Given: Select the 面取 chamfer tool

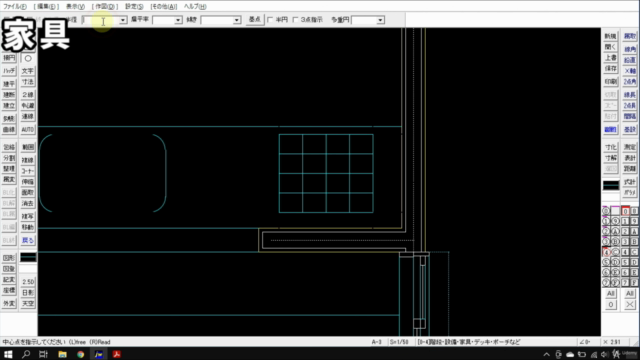Looking at the screenshot, I should pyautogui.click(x=28, y=192).
